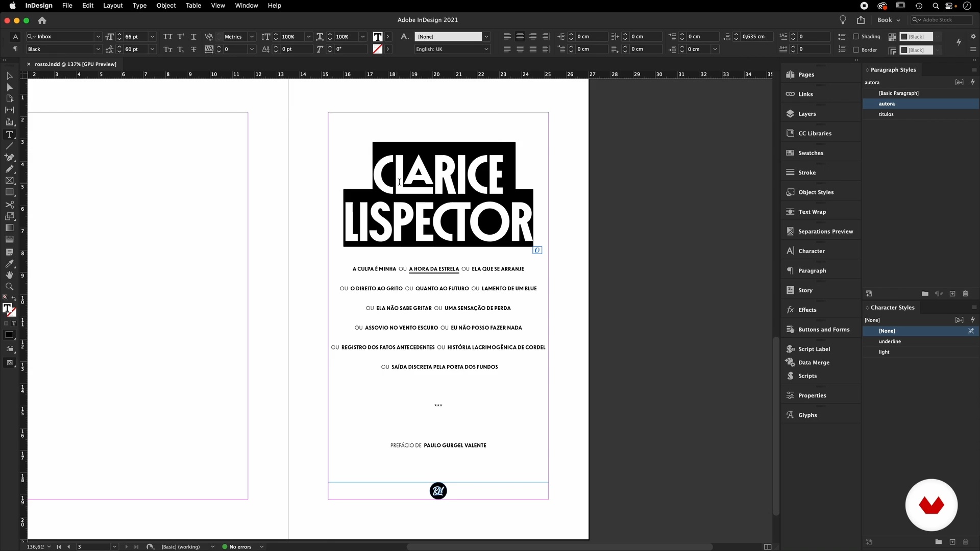Select the Note tool
This screenshot has height=551, width=980.
tap(9, 252)
